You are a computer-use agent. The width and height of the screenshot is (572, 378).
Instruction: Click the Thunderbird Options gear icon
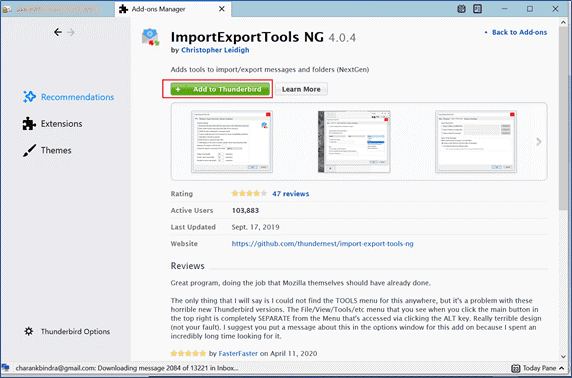[28, 331]
